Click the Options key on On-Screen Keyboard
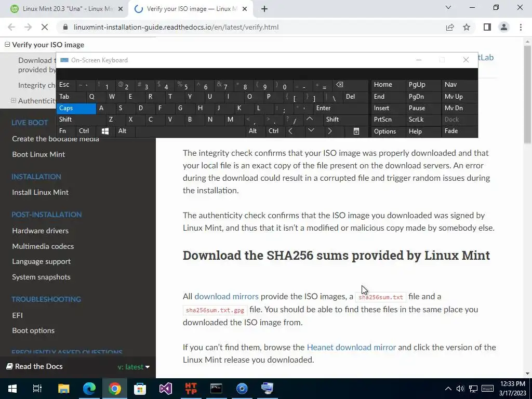The height and width of the screenshot is (399, 532). point(388,131)
